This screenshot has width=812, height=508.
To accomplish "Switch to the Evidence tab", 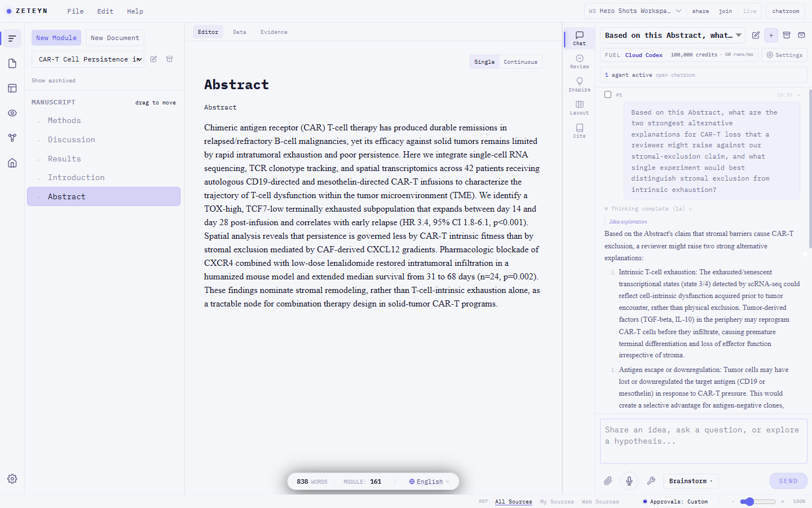I will [274, 32].
